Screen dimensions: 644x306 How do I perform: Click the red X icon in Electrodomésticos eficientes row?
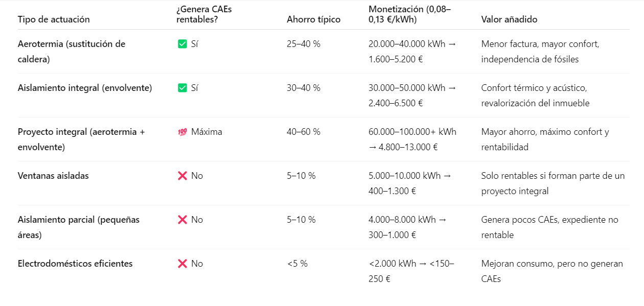[182, 264]
